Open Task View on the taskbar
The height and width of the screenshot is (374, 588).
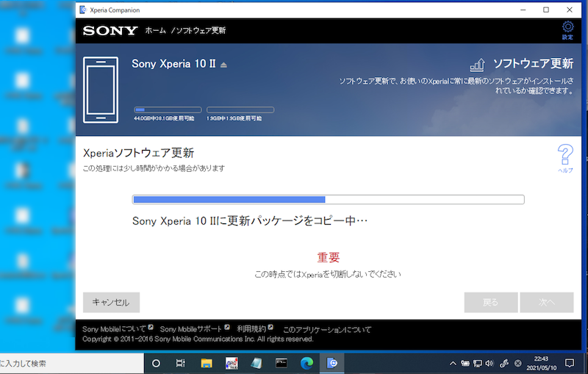point(181,363)
